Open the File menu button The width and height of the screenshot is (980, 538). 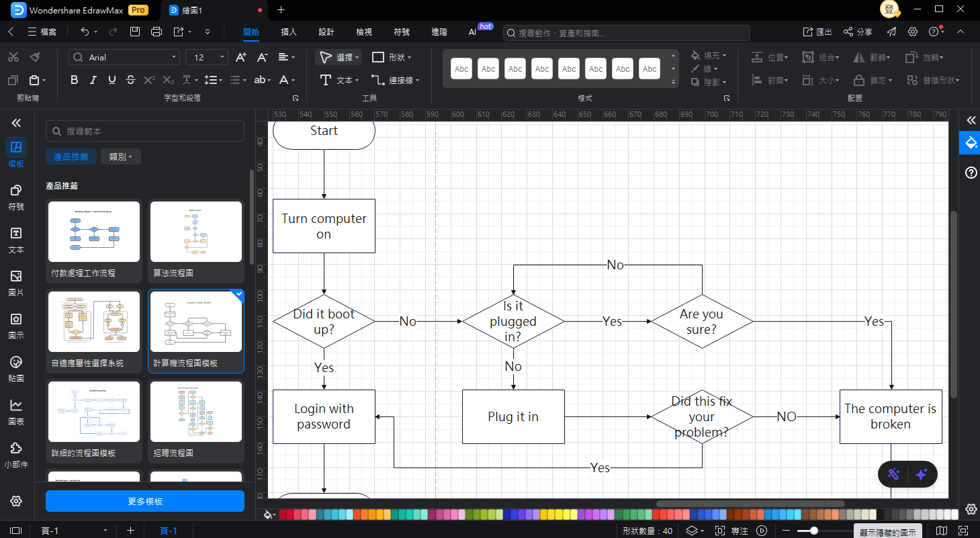[x=42, y=32]
